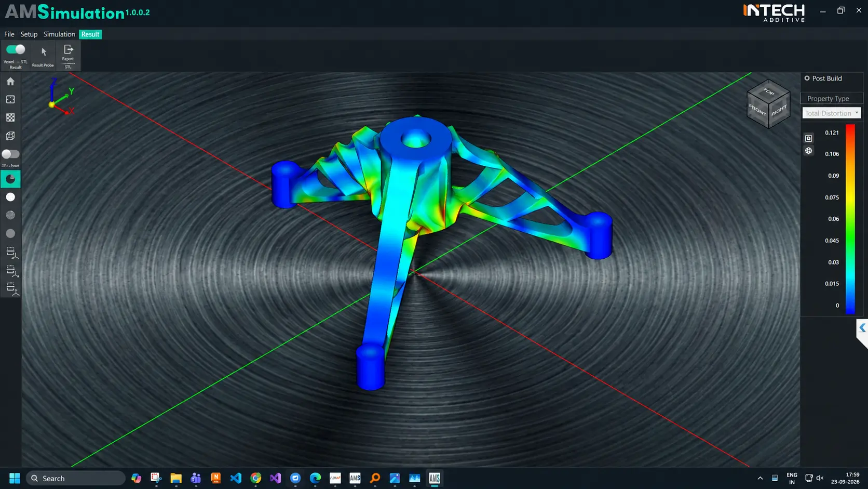This screenshot has height=489, width=868.
Task: Click the taskbar Search box
Action: pos(76,478)
